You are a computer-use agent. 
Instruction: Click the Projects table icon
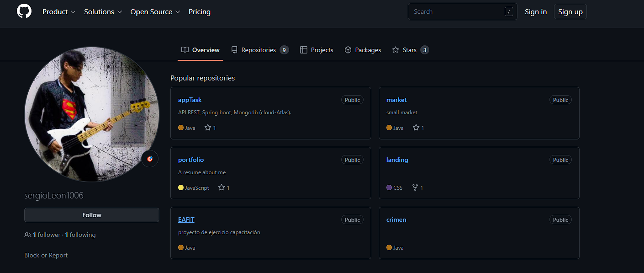(x=303, y=50)
